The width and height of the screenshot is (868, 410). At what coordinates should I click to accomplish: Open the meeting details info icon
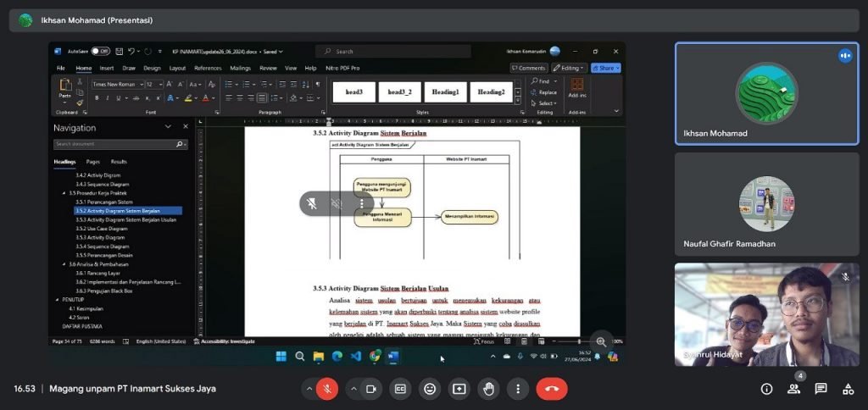click(x=766, y=389)
